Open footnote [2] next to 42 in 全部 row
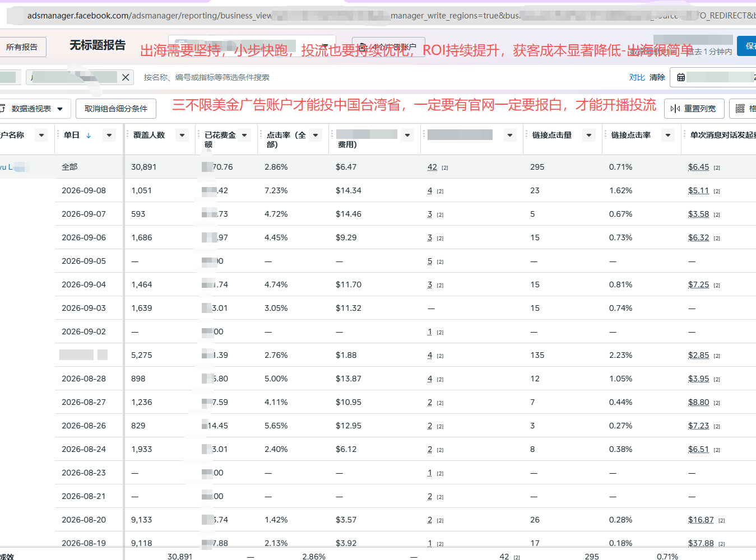This screenshot has width=756, height=560. click(445, 168)
